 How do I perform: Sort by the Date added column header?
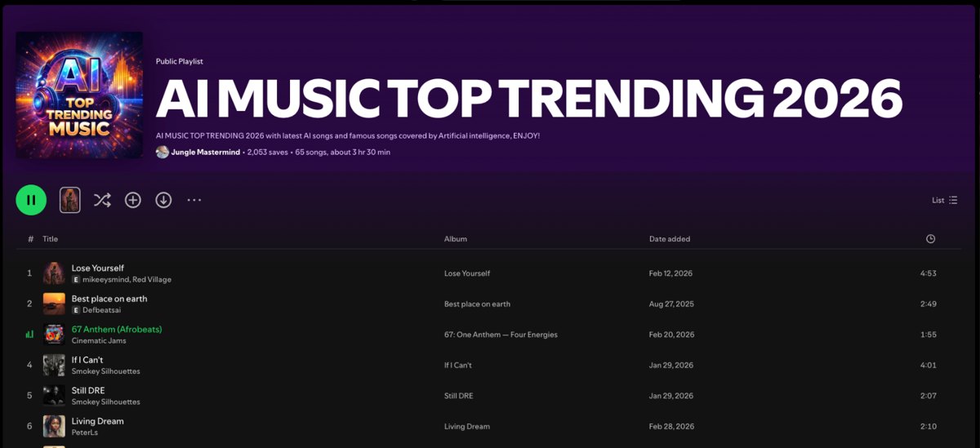pos(670,239)
